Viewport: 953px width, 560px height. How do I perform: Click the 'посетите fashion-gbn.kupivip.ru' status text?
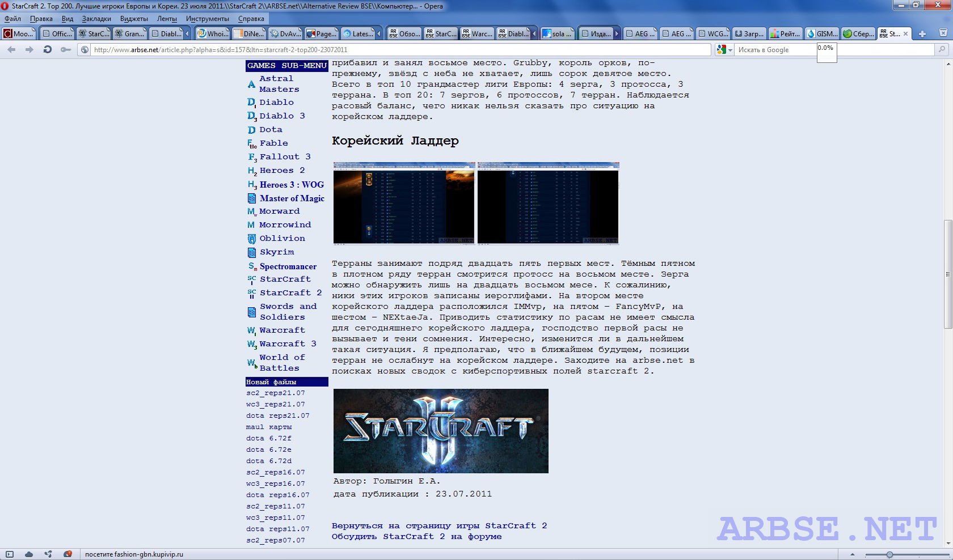[x=134, y=554]
